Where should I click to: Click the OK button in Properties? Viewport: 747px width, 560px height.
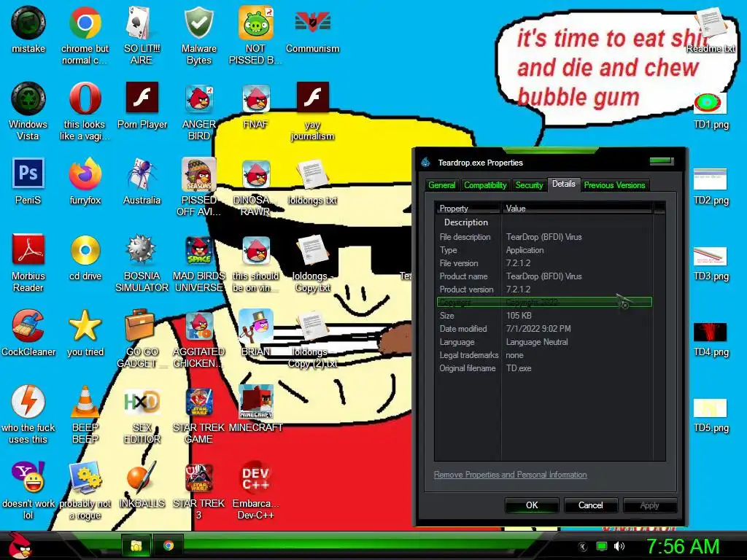click(532, 505)
